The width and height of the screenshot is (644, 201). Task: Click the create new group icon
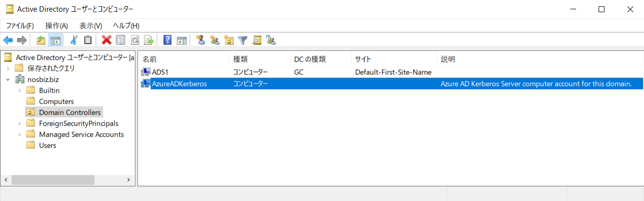tap(214, 40)
